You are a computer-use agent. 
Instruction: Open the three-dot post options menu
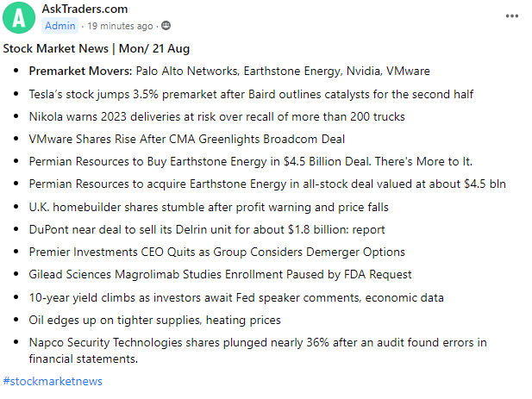click(x=512, y=16)
